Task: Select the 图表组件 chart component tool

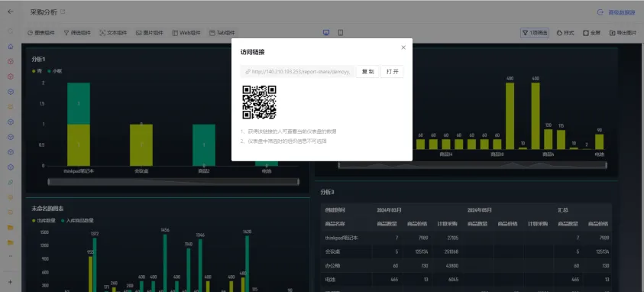Action: 41,33
